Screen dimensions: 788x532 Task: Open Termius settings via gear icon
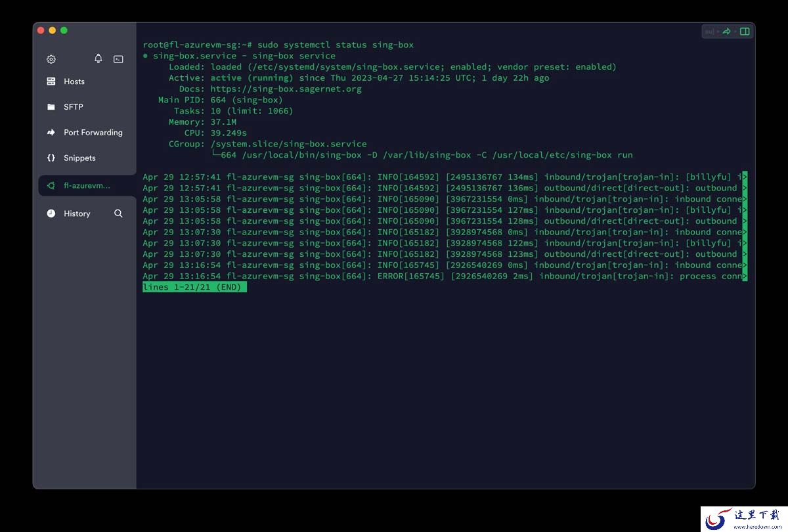[x=51, y=59]
